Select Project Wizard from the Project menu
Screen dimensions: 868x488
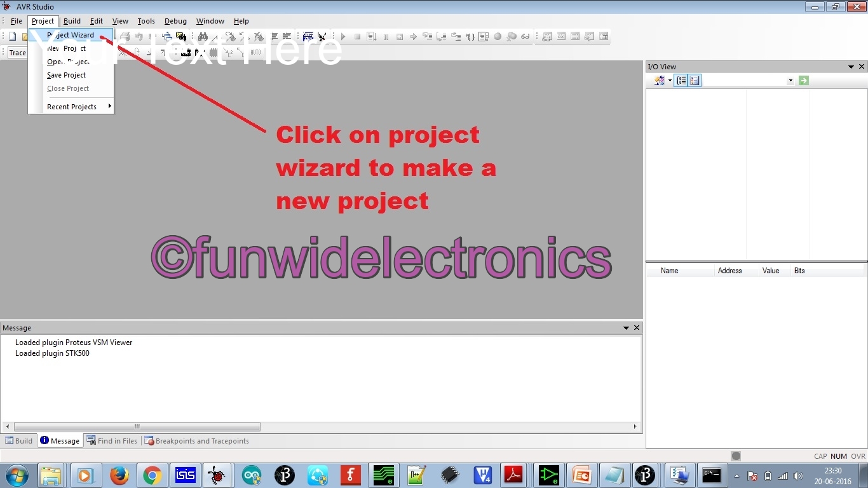point(71,35)
